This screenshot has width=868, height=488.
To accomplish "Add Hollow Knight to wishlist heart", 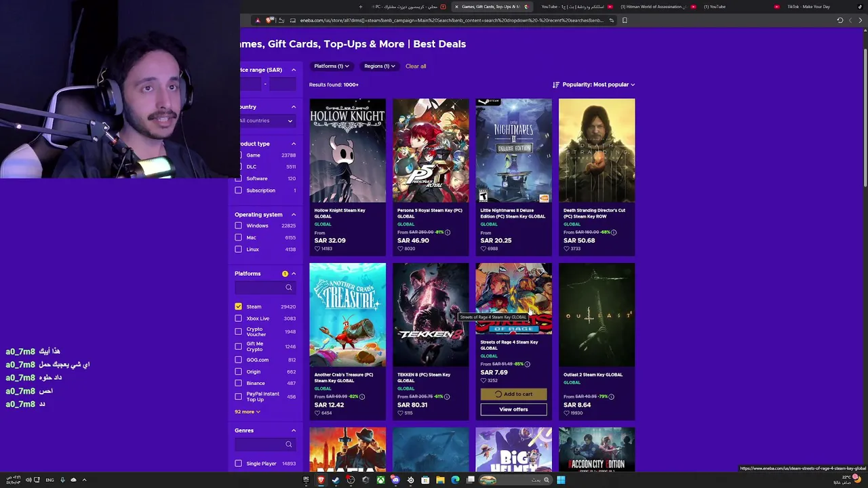I will (x=317, y=249).
